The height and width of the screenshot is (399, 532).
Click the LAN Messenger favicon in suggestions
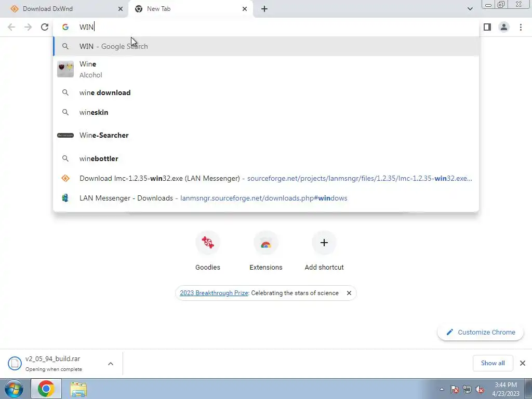65,198
